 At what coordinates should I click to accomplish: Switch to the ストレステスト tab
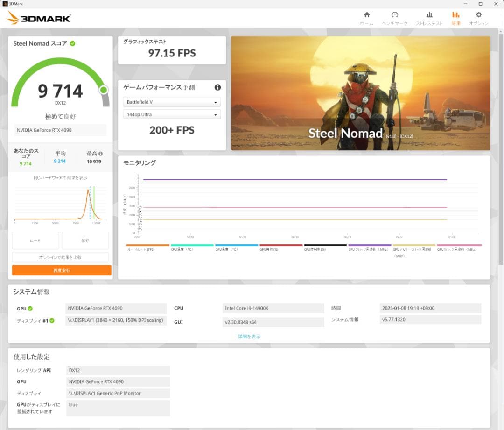pyautogui.click(x=429, y=18)
